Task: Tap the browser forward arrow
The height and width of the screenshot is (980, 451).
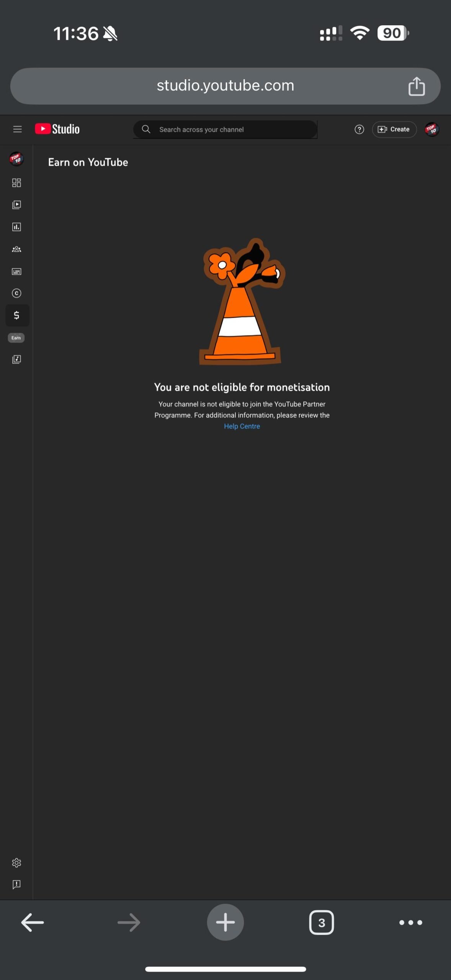Action: pyautogui.click(x=129, y=923)
